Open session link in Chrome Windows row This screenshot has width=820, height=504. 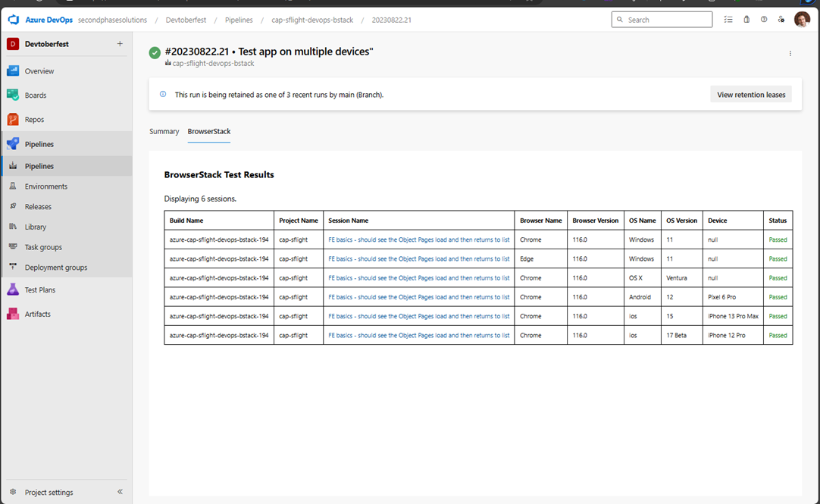click(419, 239)
